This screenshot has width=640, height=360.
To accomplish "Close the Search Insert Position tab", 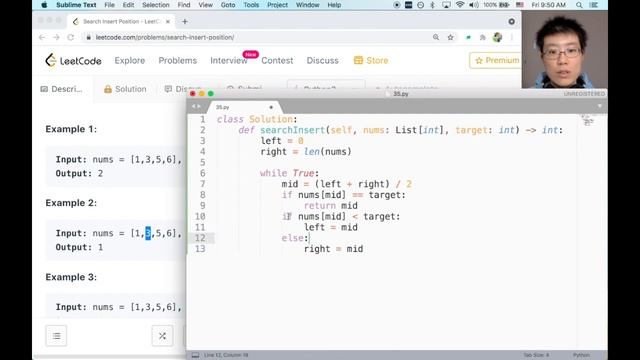I will click(168, 22).
